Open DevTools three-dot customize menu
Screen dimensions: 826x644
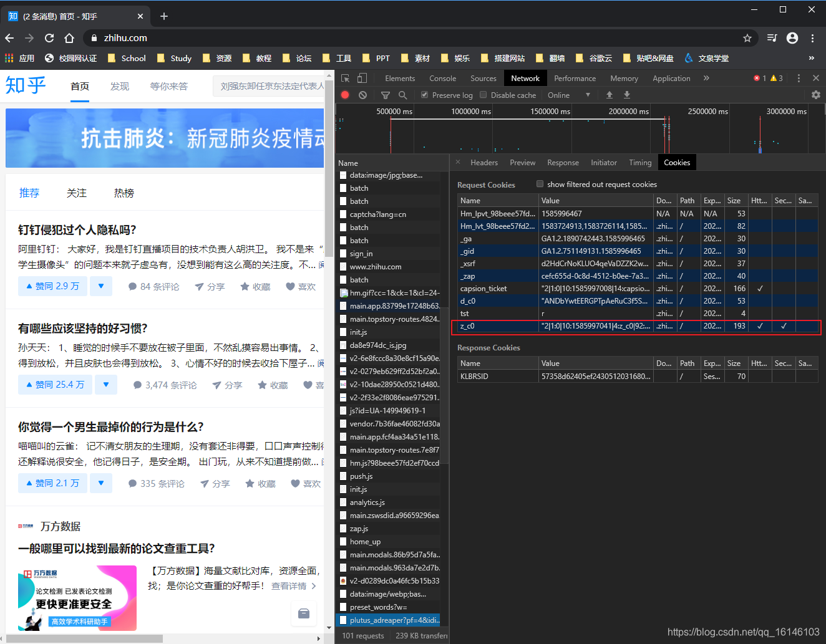[799, 78]
